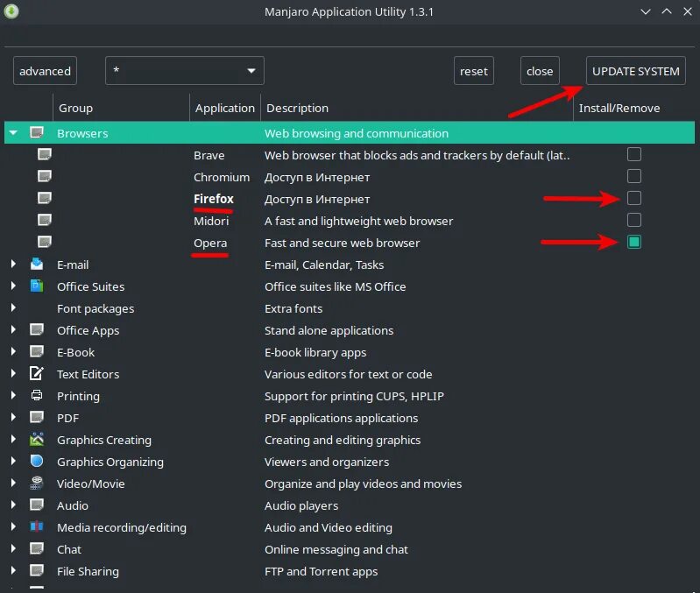Expand the Printing group
This screenshot has width=700, height=593.
coord(13,395)
